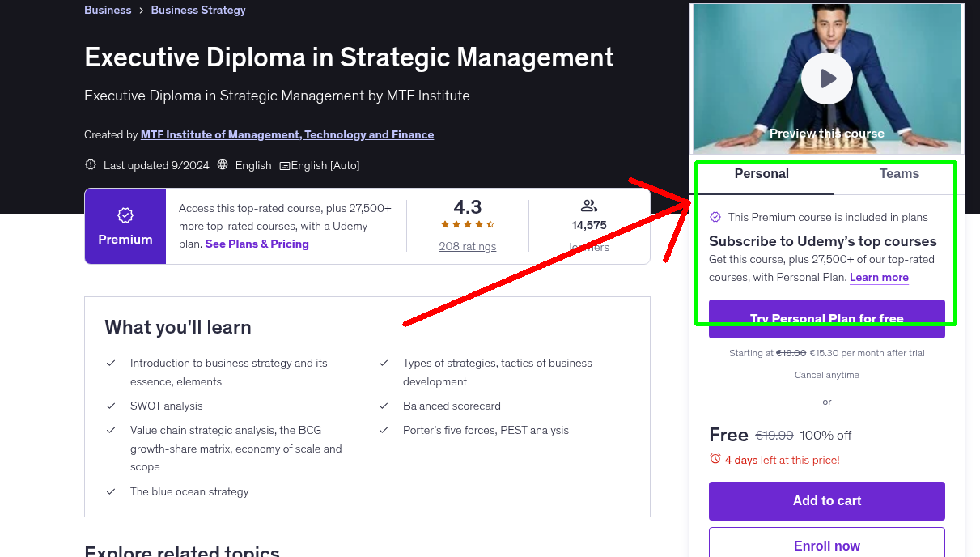This screenshot has width=980, height=557.
Task: Click the checkmark beside Porter's five forces
Action: click(x=384, y=430)
